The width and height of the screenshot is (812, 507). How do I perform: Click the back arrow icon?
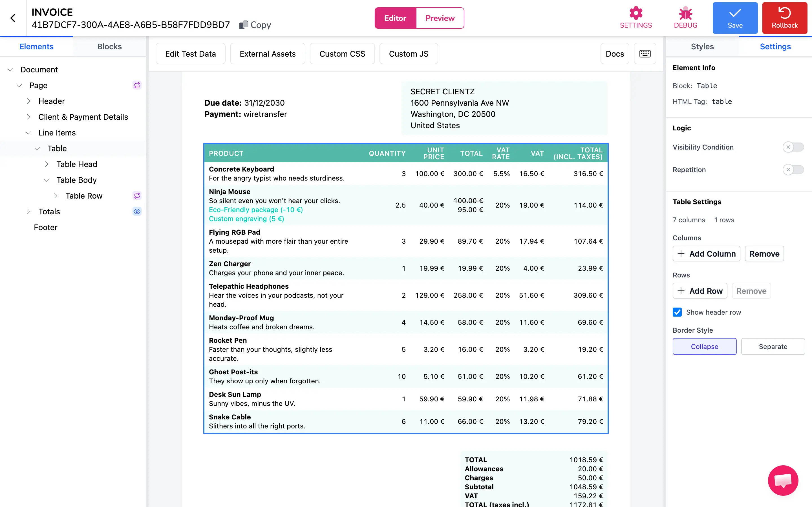[x=13, y=18]
